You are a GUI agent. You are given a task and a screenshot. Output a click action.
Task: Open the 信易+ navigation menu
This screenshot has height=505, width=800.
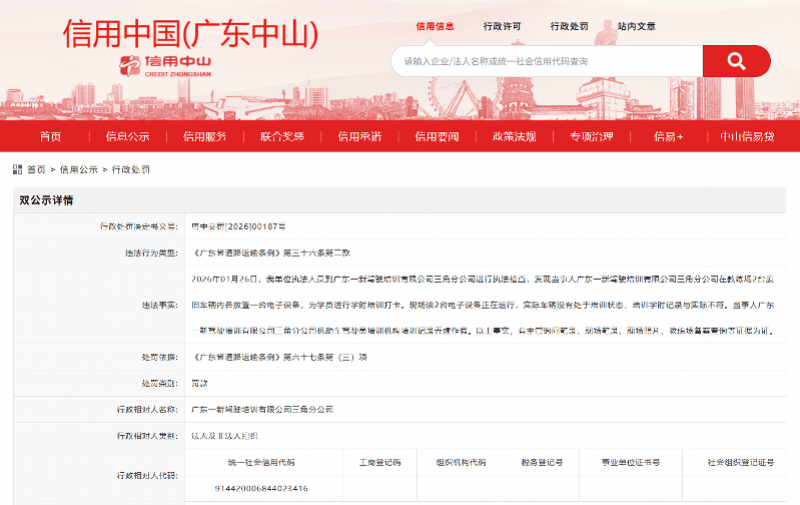pos(668,136)
